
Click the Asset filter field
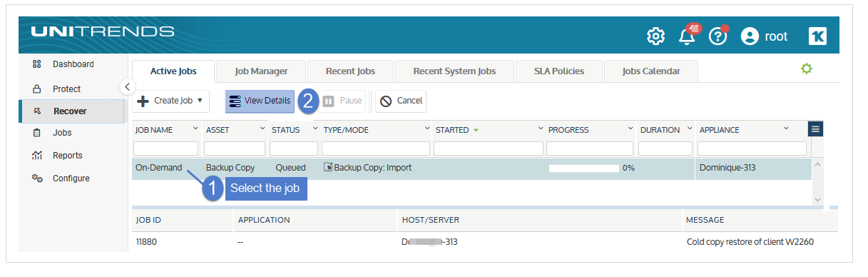[235, 148]
